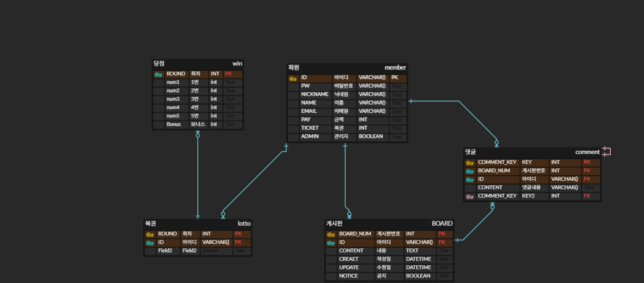Image resolution: width=644 pixels, height=283 pixels.
Task: Click the pink key icon in comment's KEY2 row
Action: pos(470,196)
